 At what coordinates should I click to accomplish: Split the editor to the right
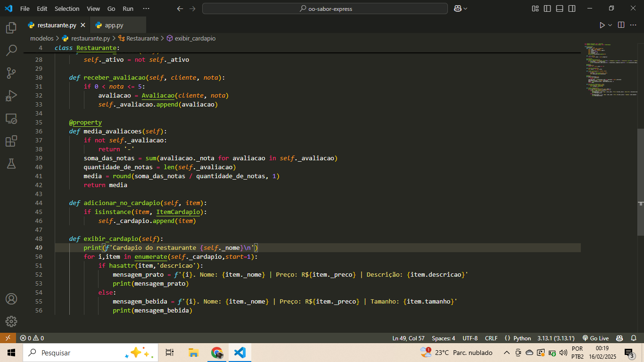tap(621, 25)
